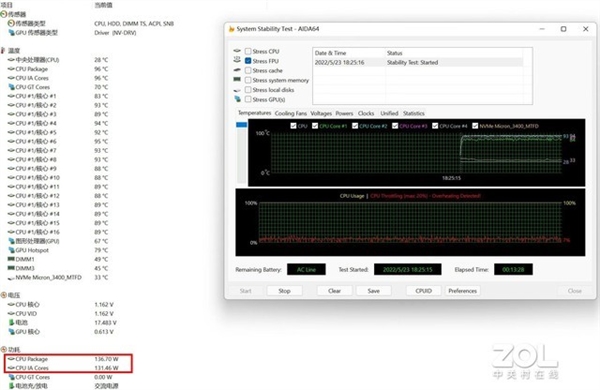Click the icon beside Stress cache
Viewport: 600px width, 390px height.
(237, 70)
